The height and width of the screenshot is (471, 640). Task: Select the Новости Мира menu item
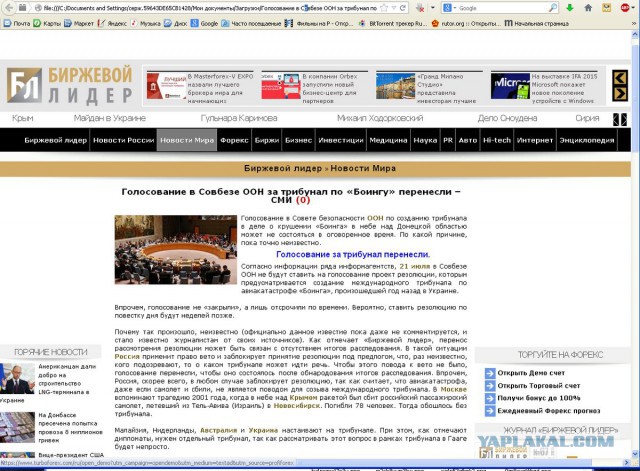pos(187,140)
